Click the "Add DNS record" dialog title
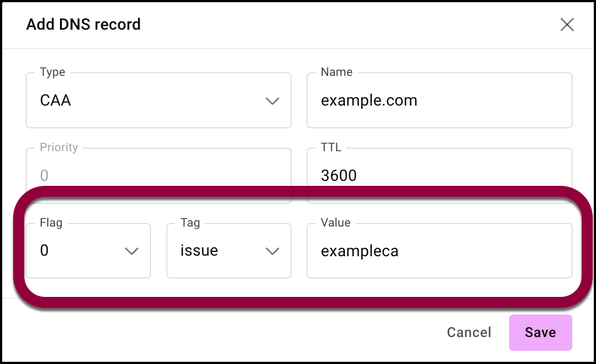This screenshot has height=364, width=596. click(x=84, y=25)
